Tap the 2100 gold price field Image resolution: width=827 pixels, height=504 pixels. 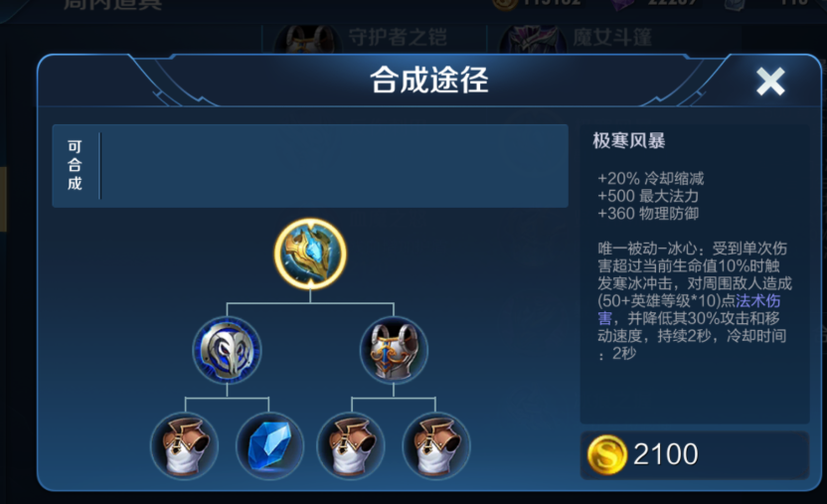point(695,455)
